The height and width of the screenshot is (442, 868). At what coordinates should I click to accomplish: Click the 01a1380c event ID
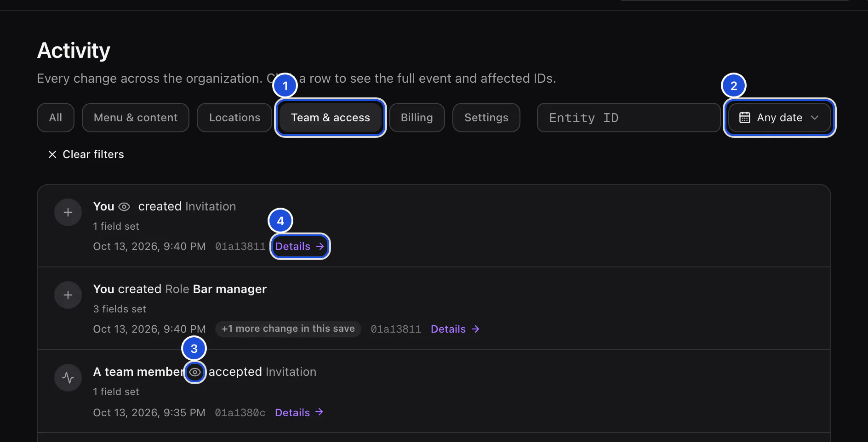coord(240,413)
